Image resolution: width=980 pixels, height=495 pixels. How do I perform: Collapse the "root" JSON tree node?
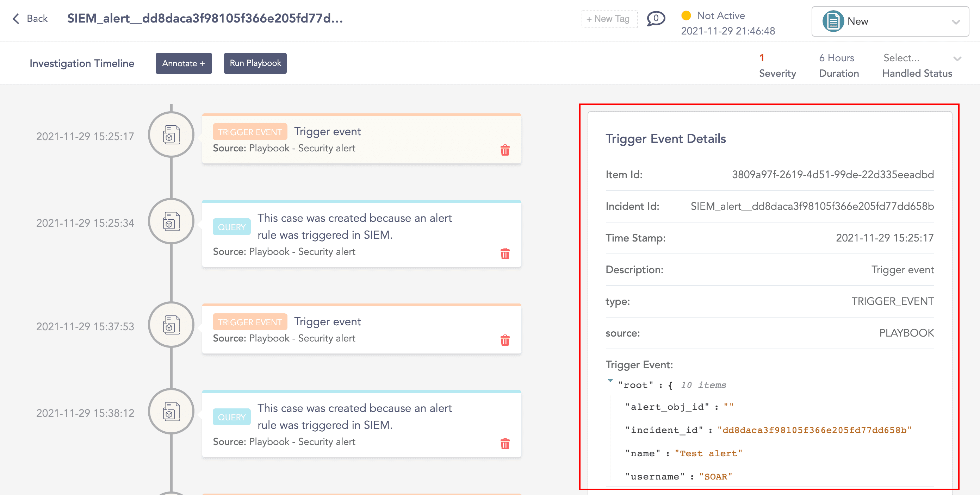[610, 381]
